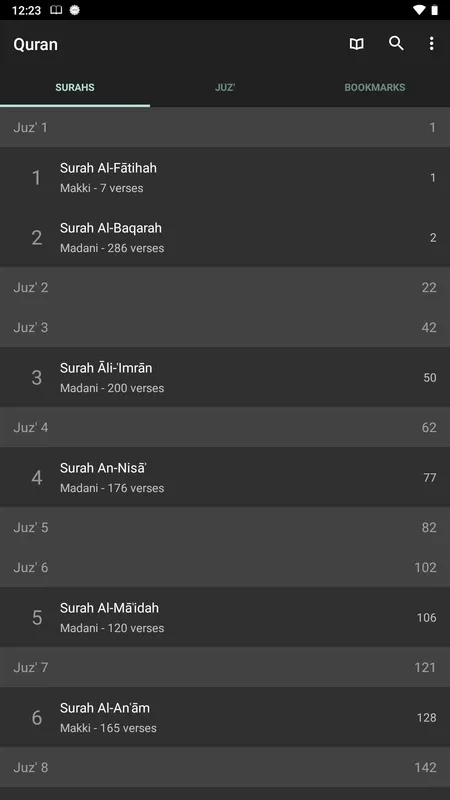Open Surah Al-Baqarah
Screen dimensions: 450x800
(x=225, y=237)
